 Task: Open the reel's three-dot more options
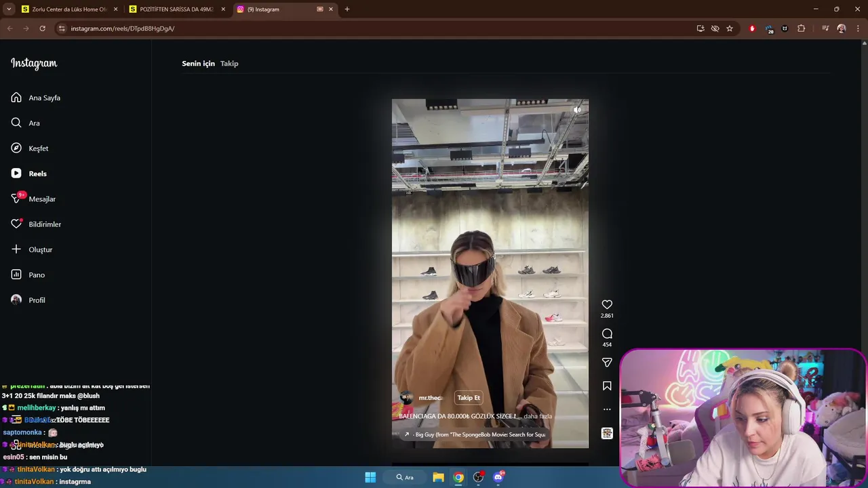pyautogui.click(x=607, y=409)
